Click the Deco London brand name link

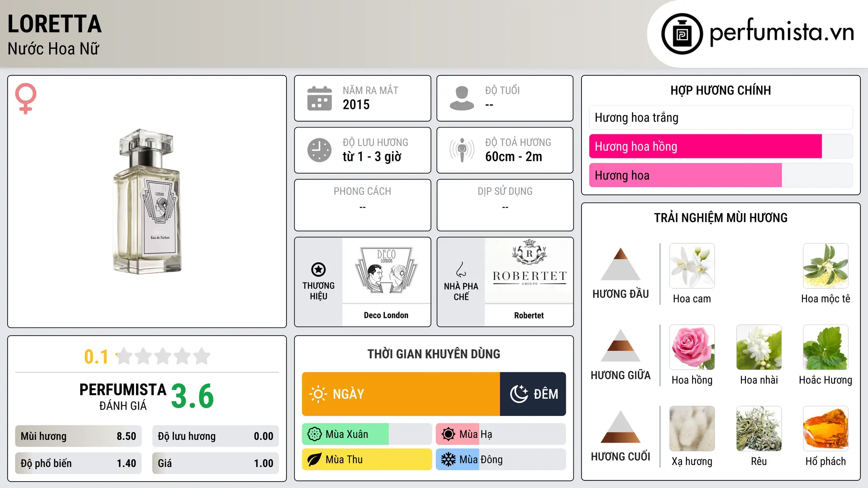point(386,315)
